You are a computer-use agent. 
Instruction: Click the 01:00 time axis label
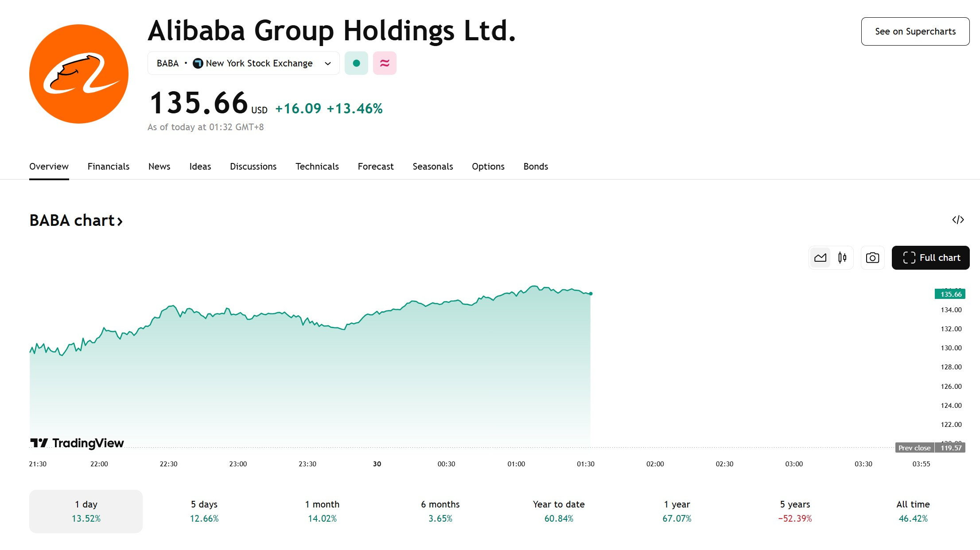tap(516, 464)
